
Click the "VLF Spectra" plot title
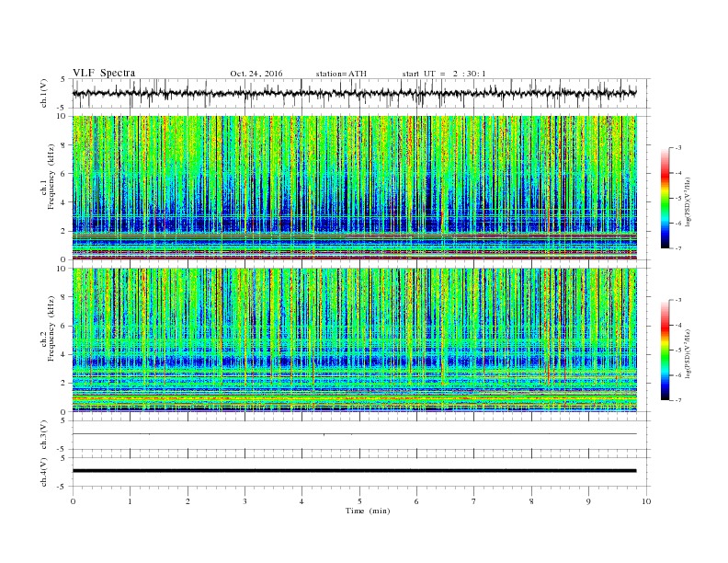(x=104, y=73)
